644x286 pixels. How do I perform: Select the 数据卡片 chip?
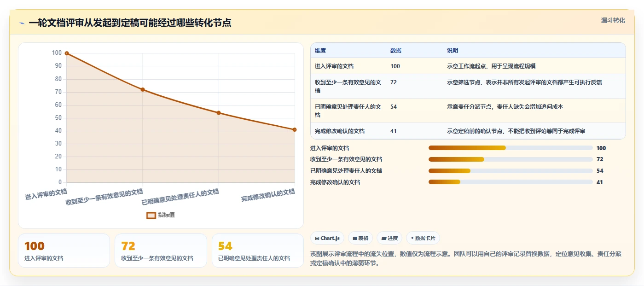tap(423, 238)
